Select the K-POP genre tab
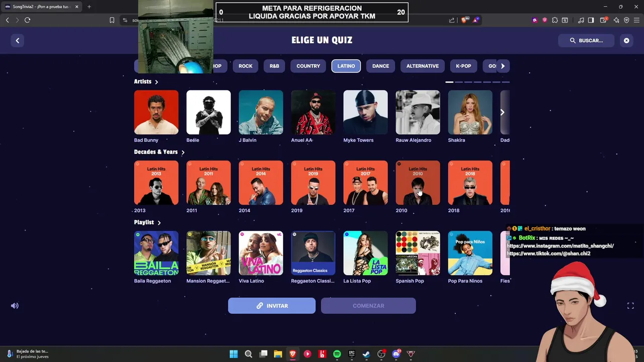Viewport: 644px width, 362px height. (463, 66)
